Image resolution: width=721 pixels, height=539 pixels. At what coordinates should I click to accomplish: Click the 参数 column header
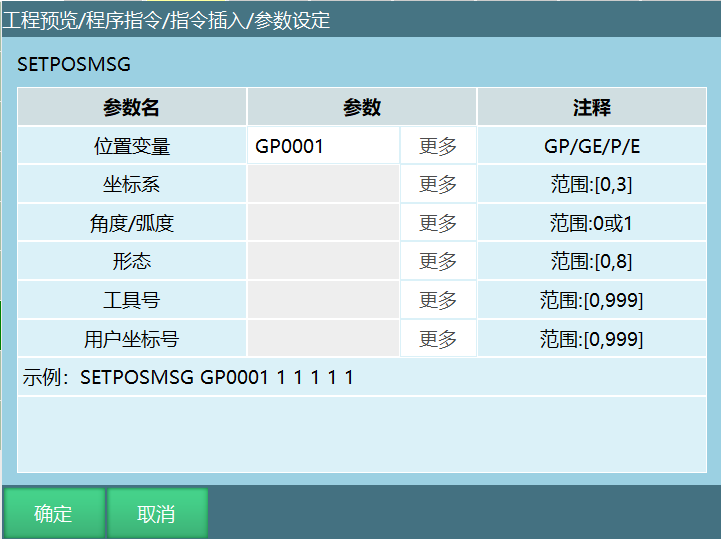362,107
